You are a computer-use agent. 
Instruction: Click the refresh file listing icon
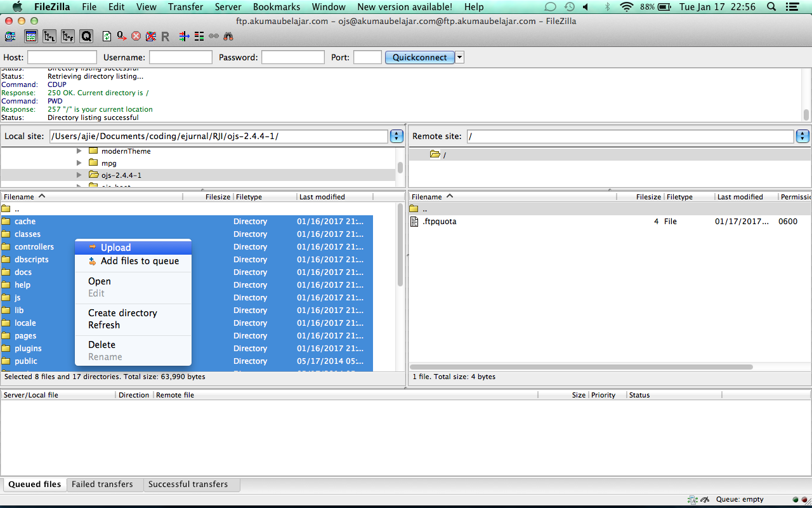pos(107,37)
